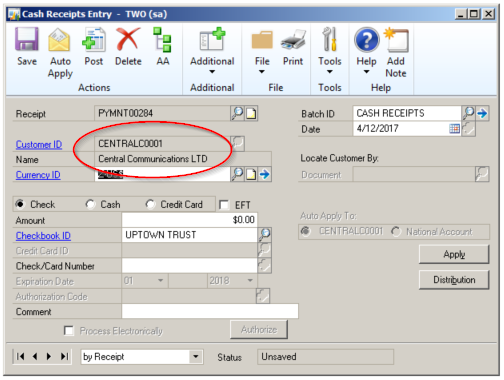Open the Document lookup icon

click(x=482, y=174)
